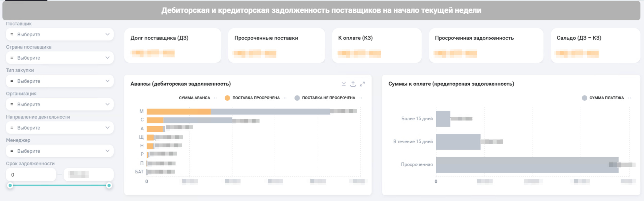Click the Просроченная axis label
Image resolution: width=644 pixels, height=201 pixels.
click(417, 165)
